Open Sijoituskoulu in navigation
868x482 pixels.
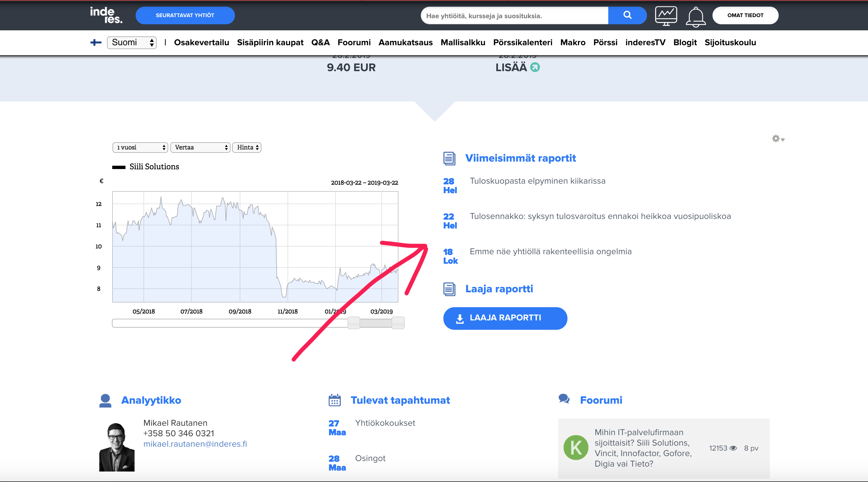coord(730,42)
